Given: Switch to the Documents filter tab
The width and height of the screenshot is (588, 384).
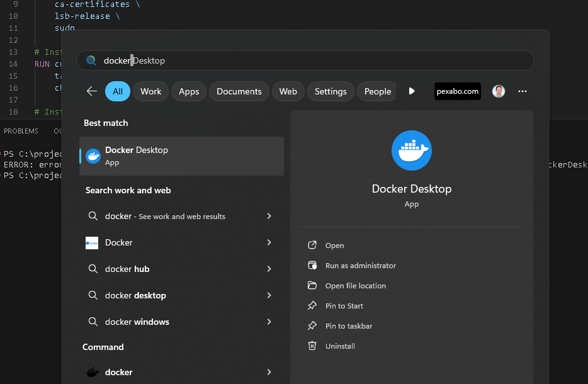Looking at the screenshot, I should 239,91.
